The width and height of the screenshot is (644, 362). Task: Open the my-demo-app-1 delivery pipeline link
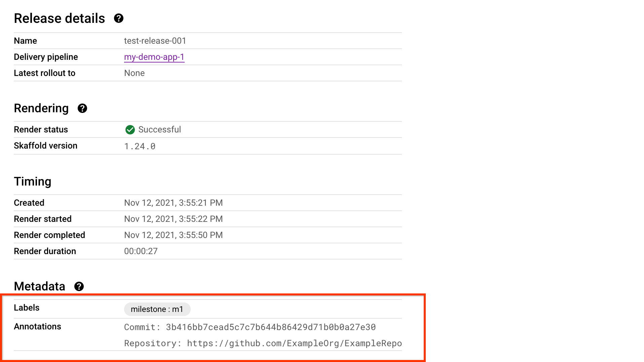(x=154, y=57)
